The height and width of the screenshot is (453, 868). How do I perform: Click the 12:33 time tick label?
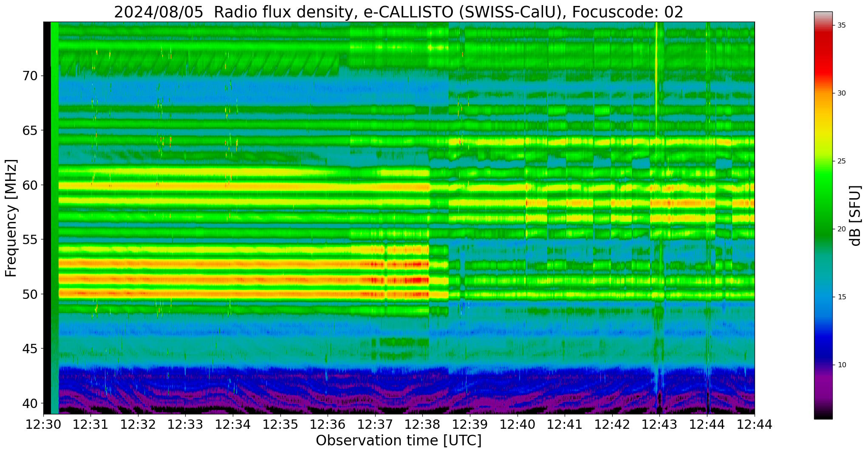185,424
